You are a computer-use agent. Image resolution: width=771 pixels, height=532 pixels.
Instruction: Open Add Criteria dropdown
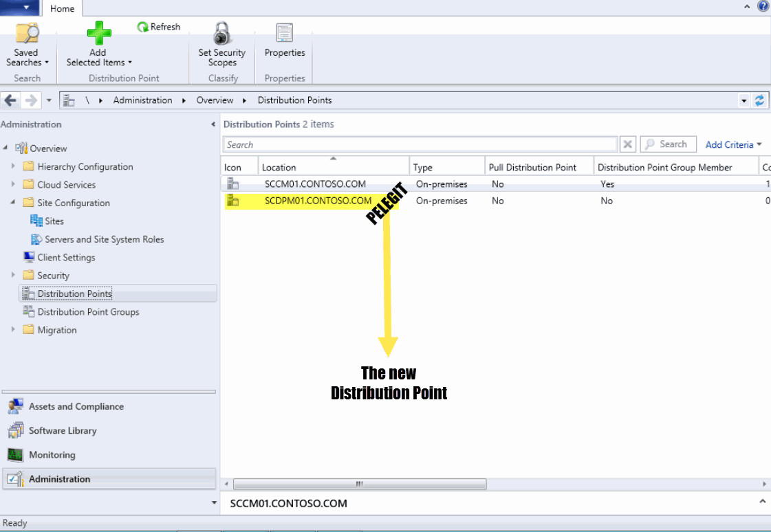[733, 144]
